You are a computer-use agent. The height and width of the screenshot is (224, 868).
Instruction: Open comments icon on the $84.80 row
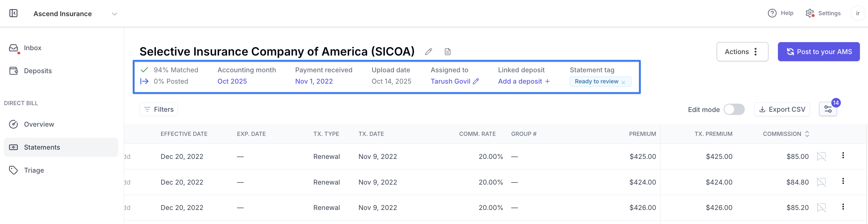[821, 182]
